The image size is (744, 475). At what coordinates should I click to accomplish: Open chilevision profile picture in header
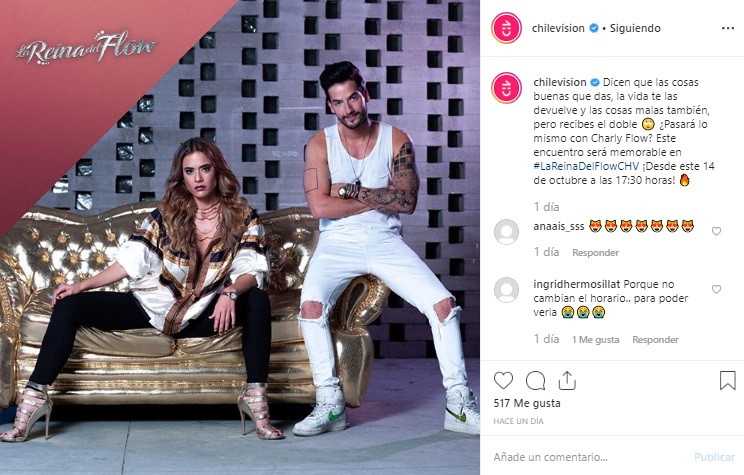click(x=506, y=28)
